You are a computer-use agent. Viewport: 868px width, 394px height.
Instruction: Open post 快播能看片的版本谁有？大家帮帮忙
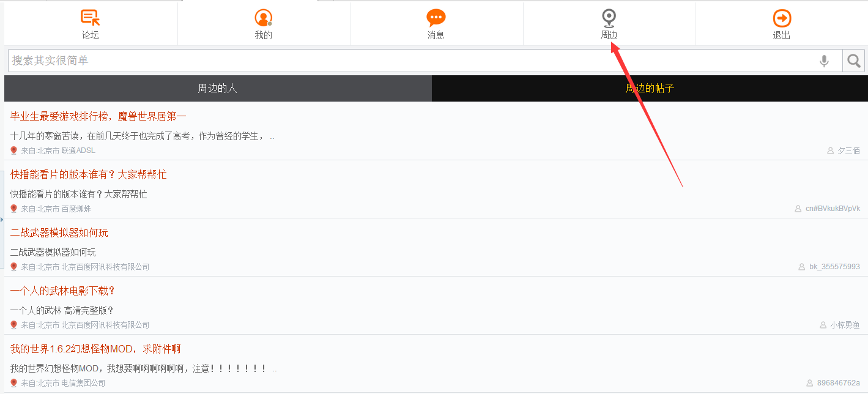click(x=89, y=174)
